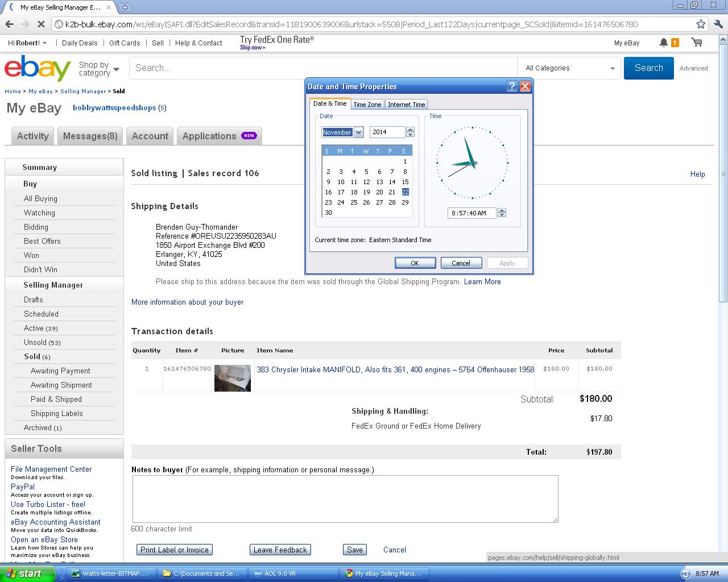Open Unsold (53) listings
Image resolution: width=728 pixels, height=582 pixels.
pos(42,342)
